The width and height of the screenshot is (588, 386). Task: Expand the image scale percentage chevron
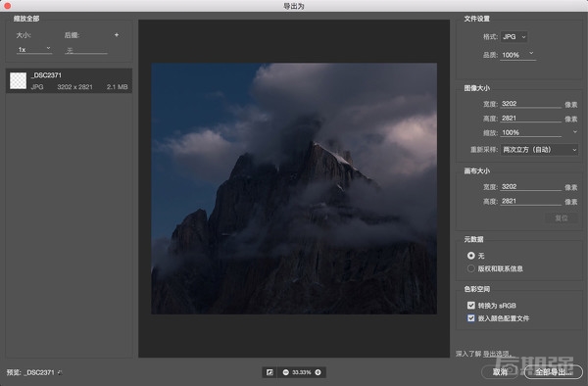click(575, 132)
